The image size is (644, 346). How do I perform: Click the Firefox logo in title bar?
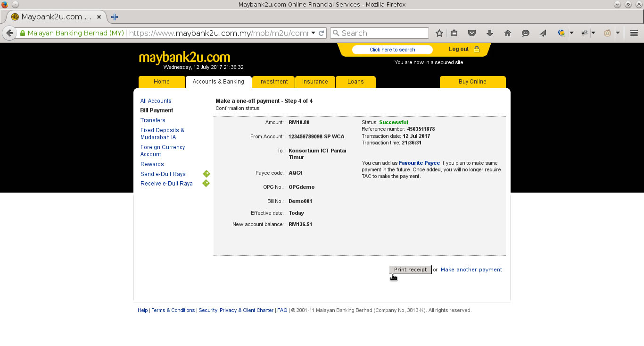point(4,4)
